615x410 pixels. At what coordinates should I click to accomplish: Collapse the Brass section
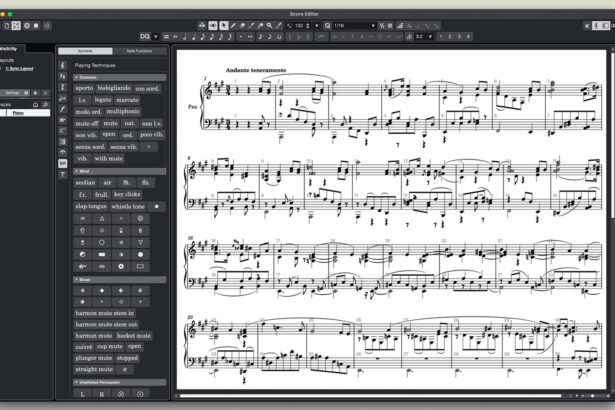[x=120, y=280]
